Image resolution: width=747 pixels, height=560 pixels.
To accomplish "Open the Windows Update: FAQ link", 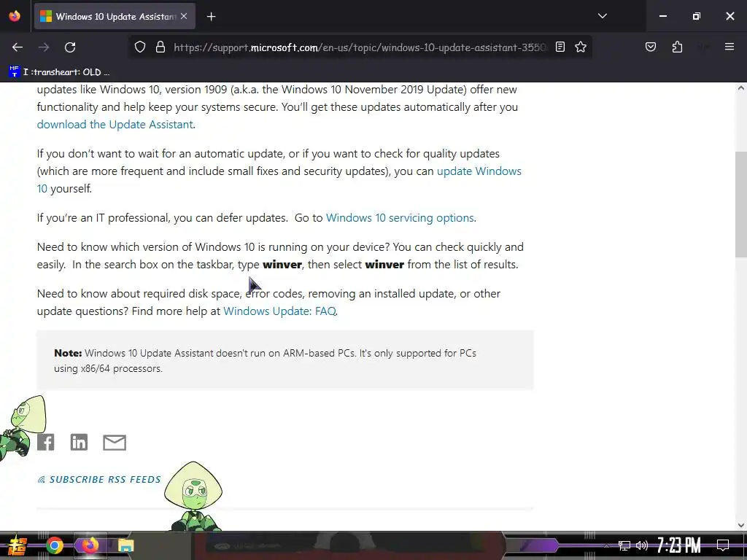I will click(279, 311).
